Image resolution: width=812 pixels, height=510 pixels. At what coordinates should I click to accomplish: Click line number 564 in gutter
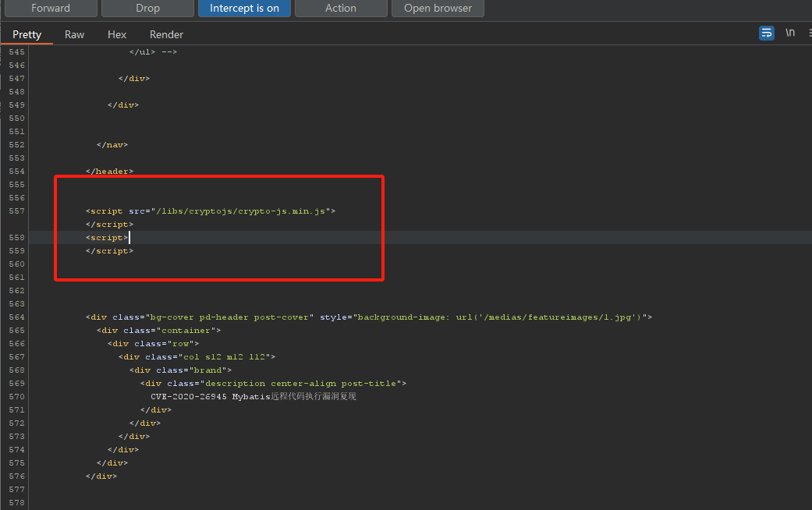pos(16,317)
